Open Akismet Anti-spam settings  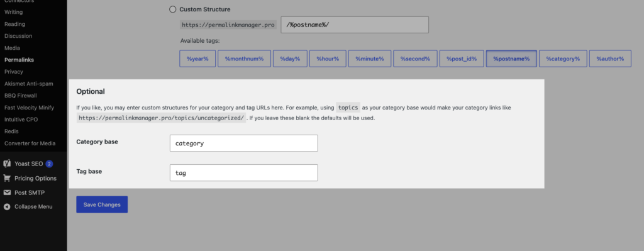[29, 84]
